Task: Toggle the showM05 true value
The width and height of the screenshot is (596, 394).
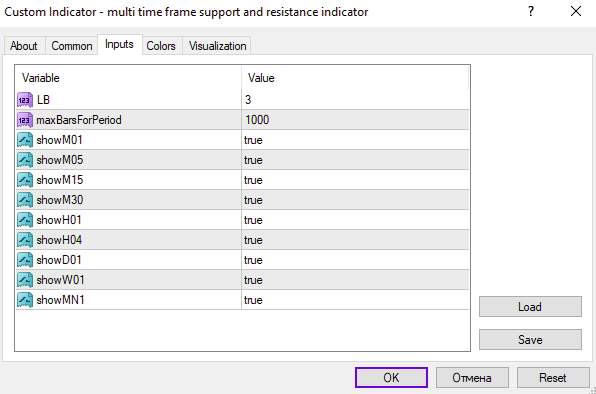Action: click(x=355, y=160)
